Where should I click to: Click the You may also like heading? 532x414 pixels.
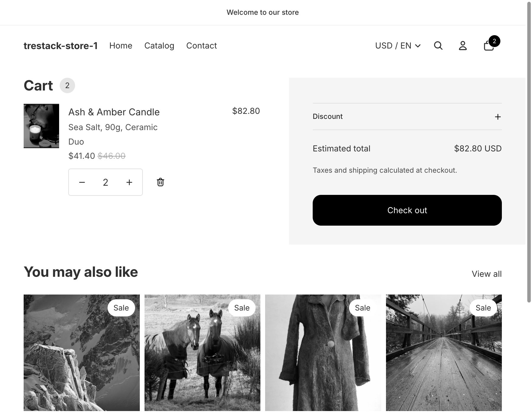click(x=81, y=272)
